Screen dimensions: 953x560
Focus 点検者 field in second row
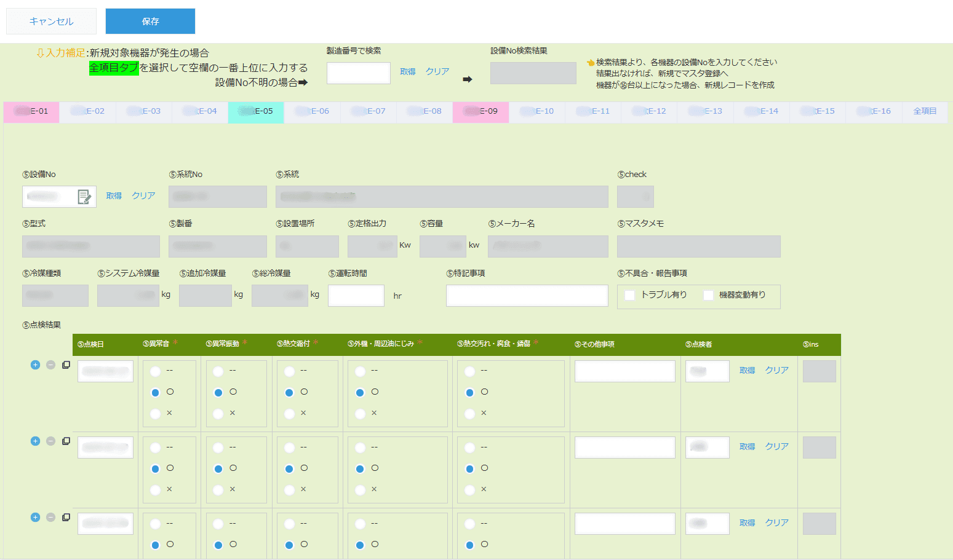click(708, 448)
